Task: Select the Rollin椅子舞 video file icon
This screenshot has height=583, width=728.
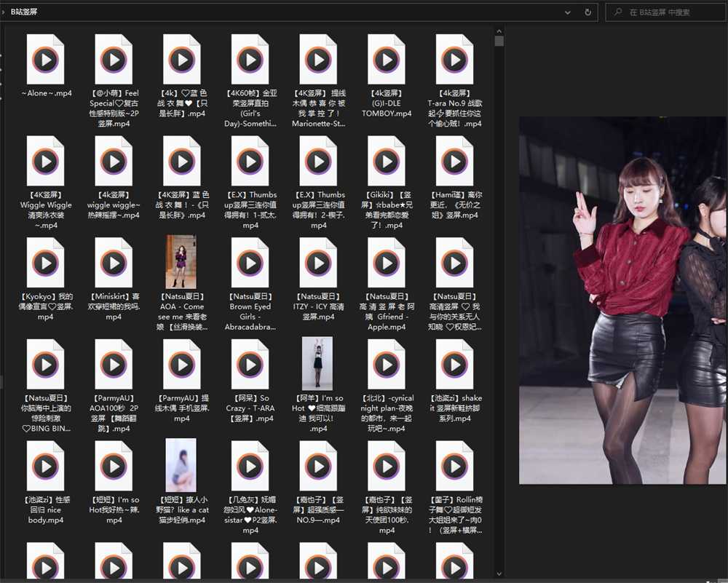Action: tap(454, 466)
